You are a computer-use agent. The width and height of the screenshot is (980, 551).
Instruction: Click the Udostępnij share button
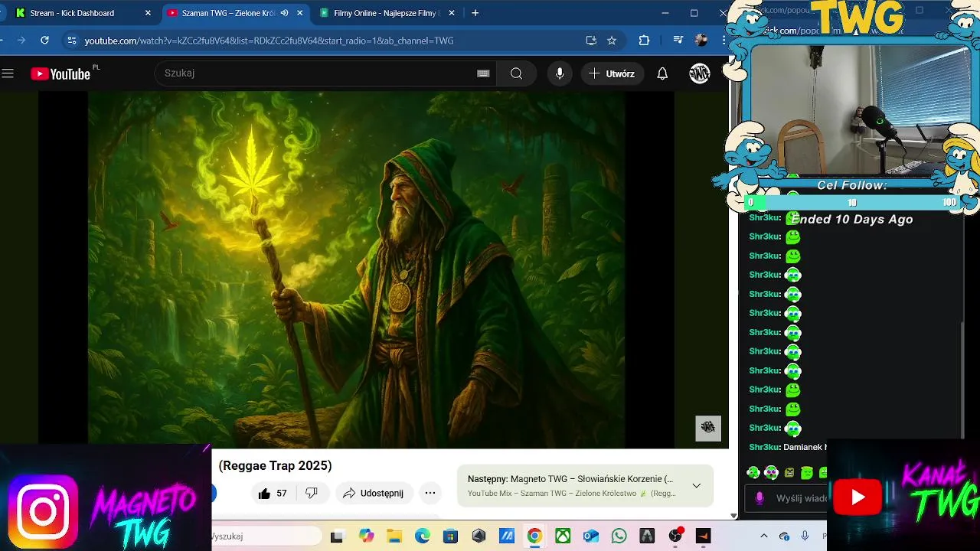click(374, 494)
